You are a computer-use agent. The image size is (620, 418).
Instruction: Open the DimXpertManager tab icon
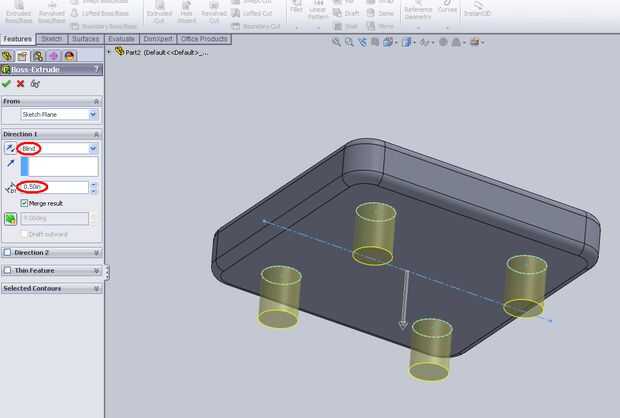point(53,56)
